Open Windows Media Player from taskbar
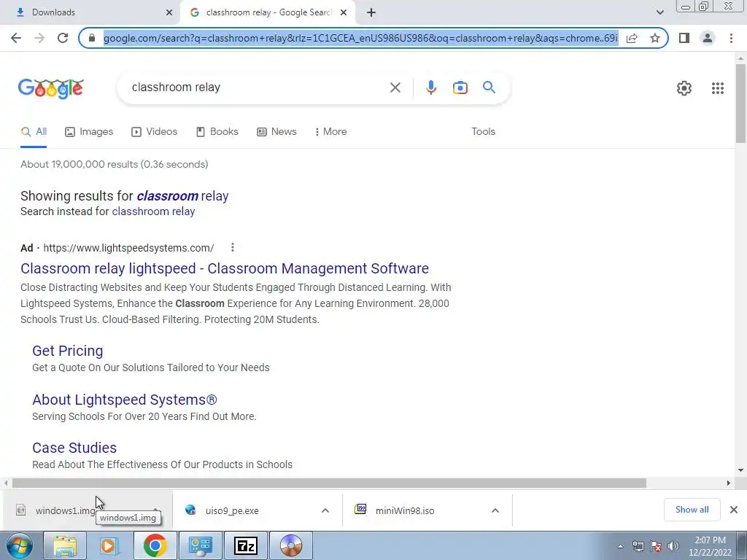The width and height of the screenshot is (747, 560). (109, 545)
